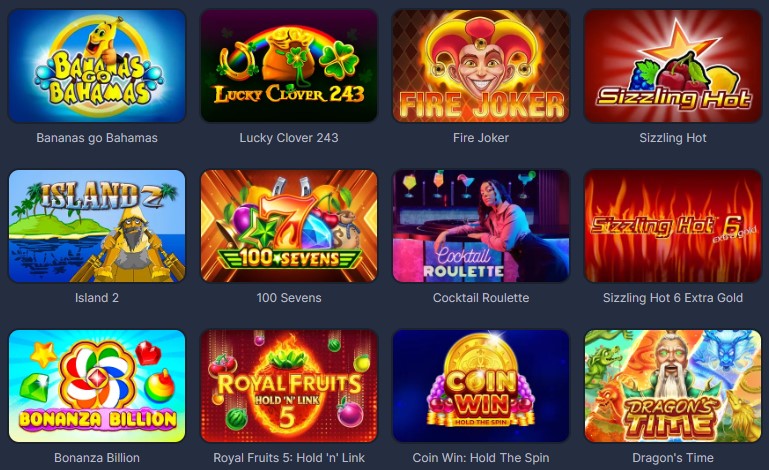Launch the Lucky Clover 243 game image

pos(289,66)
